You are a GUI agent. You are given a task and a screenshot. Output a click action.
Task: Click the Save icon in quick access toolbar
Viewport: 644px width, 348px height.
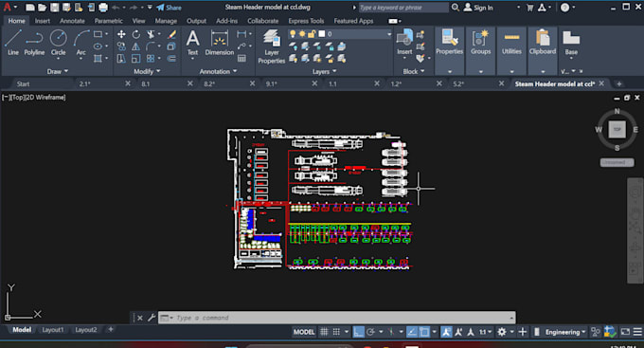coord(55,8)
